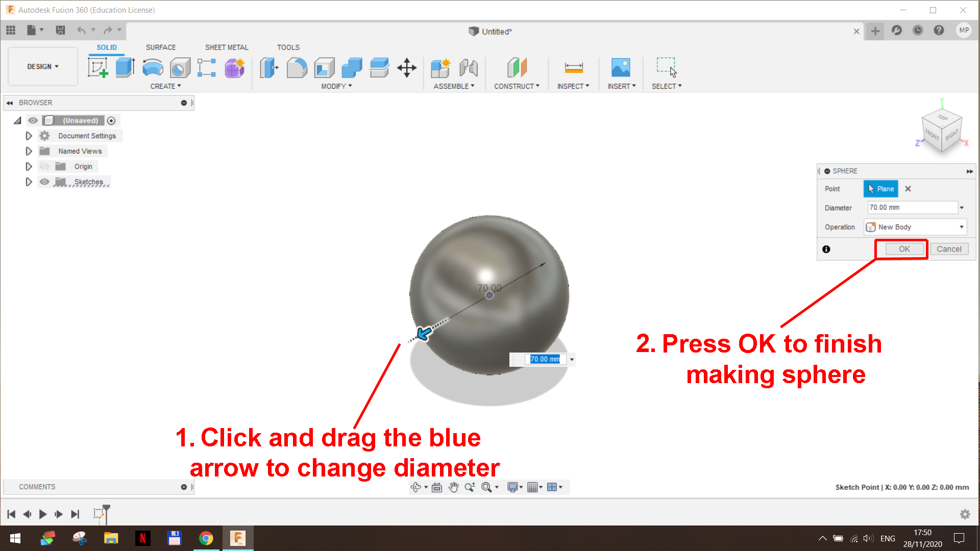Image resolution: width=980 pixels, height=551 pixels.
Task: Select the Extrude tool
Action: [125, 68]
